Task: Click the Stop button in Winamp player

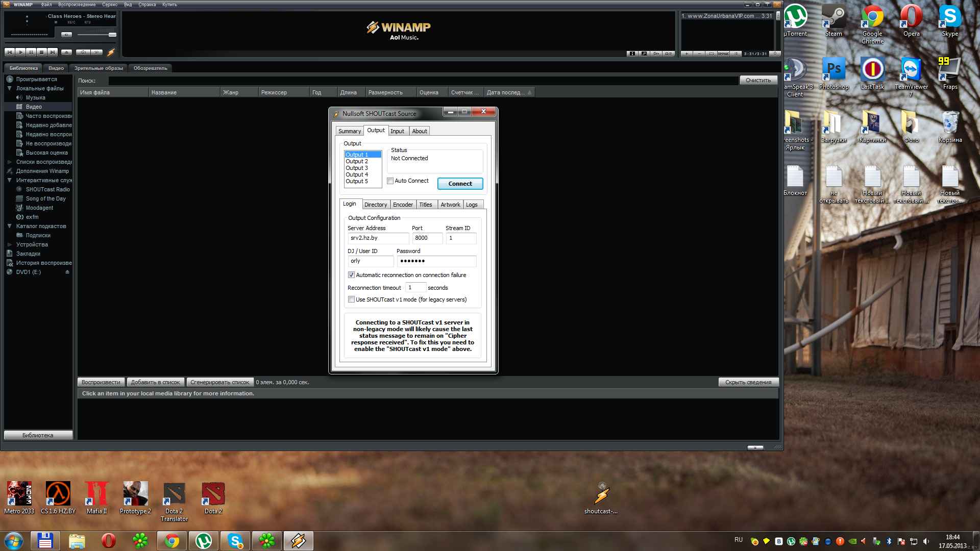Action: (42, 52)
